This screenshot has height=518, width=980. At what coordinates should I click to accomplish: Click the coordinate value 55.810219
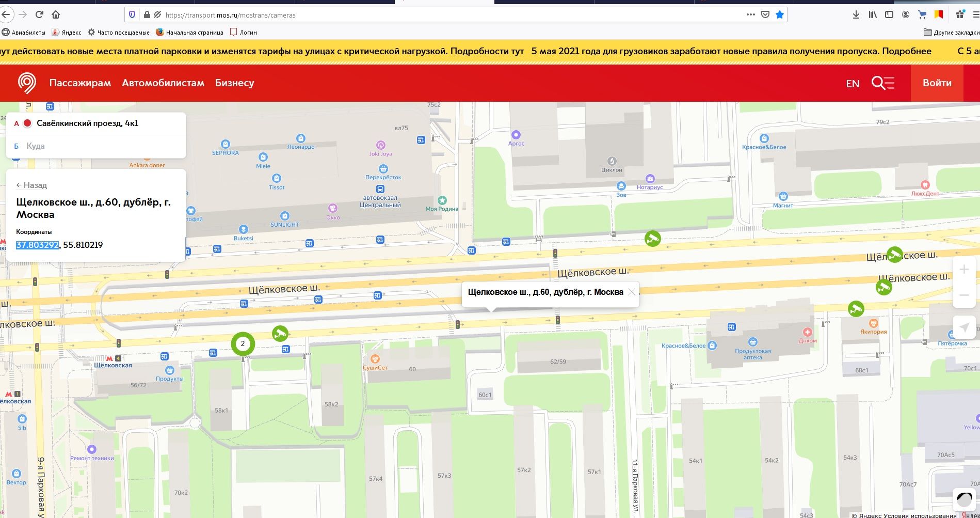83,245
